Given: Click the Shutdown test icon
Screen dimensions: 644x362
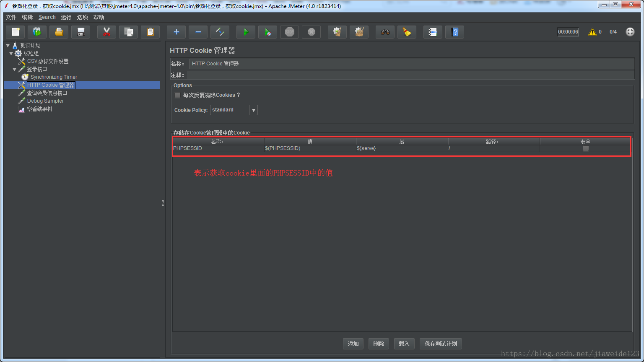Looking at the screenshot, I should [x=311, y=32].
